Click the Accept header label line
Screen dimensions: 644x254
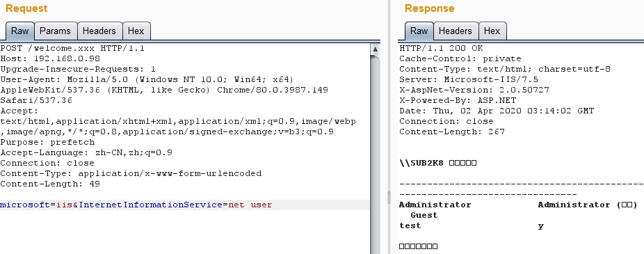[19, 111]
